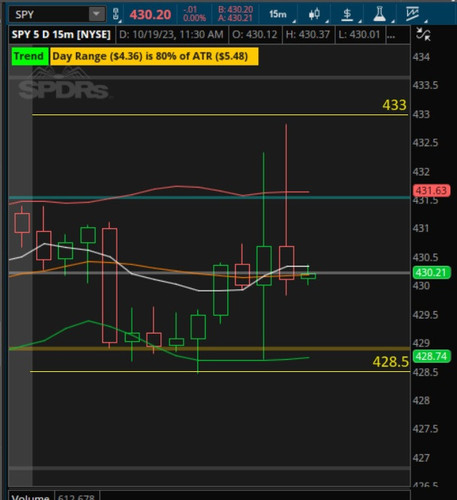Click the green 428.74 price bubble
The image size is (457, 500).
click(431, 356)
